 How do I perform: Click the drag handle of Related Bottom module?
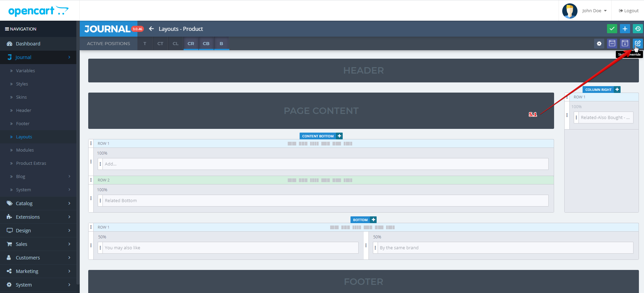pos(100,200)
